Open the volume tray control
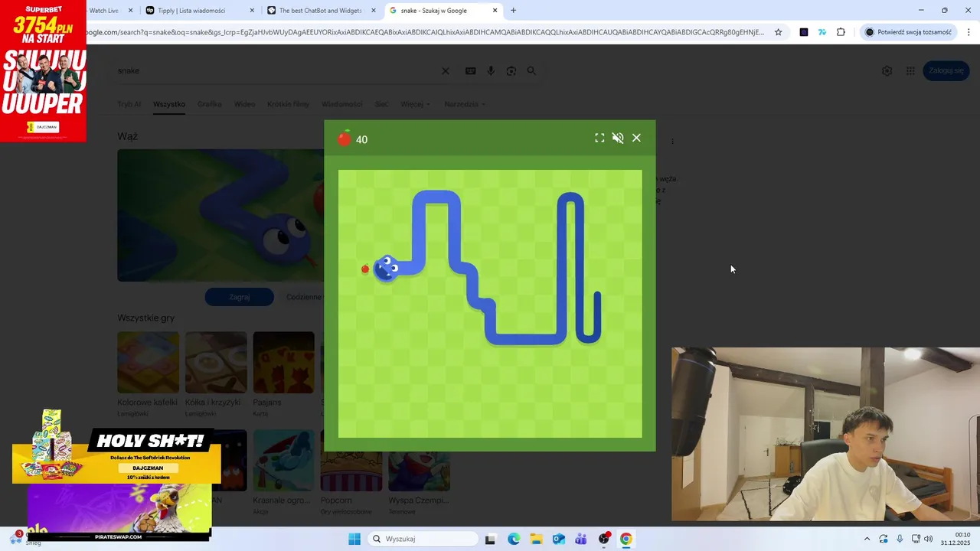980x551 pixels. pyautogui.click(x=929, y=539)
